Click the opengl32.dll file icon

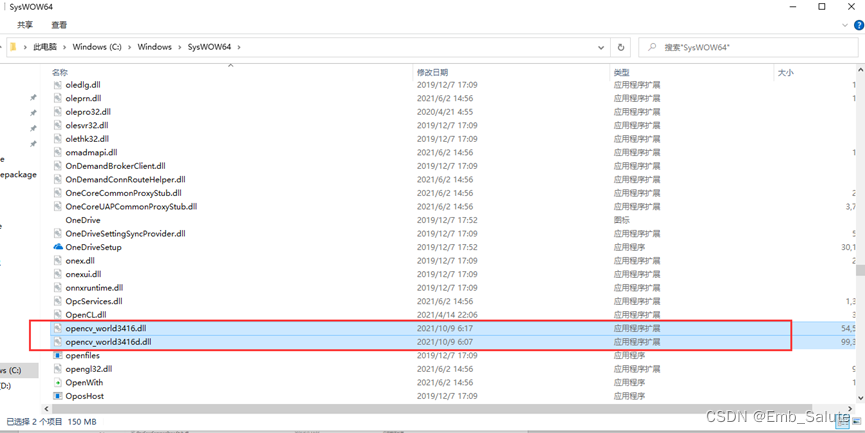[58, 368]
